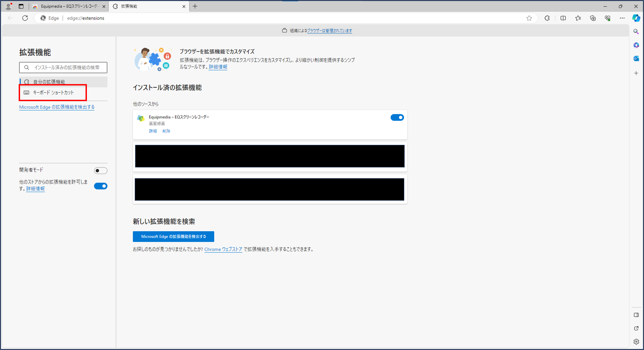Open sidebar Search icon
644x350 pixels.
[x=636, y=32]
